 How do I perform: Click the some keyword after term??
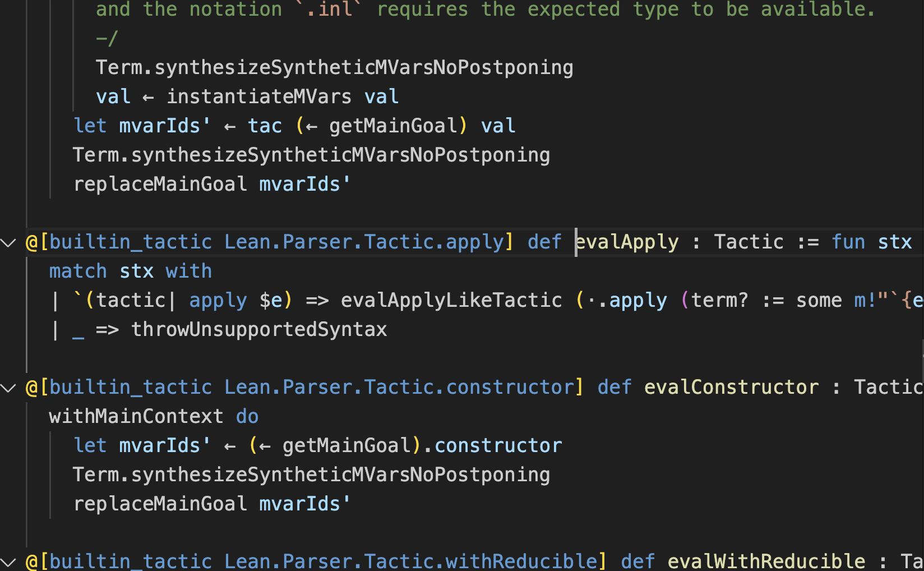point(819,301)
